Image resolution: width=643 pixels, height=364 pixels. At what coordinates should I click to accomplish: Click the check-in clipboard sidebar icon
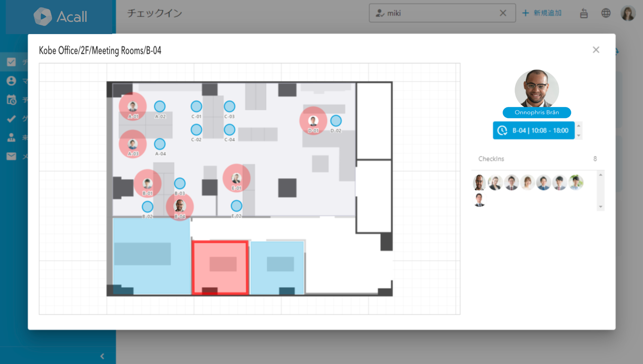point(11,62)
